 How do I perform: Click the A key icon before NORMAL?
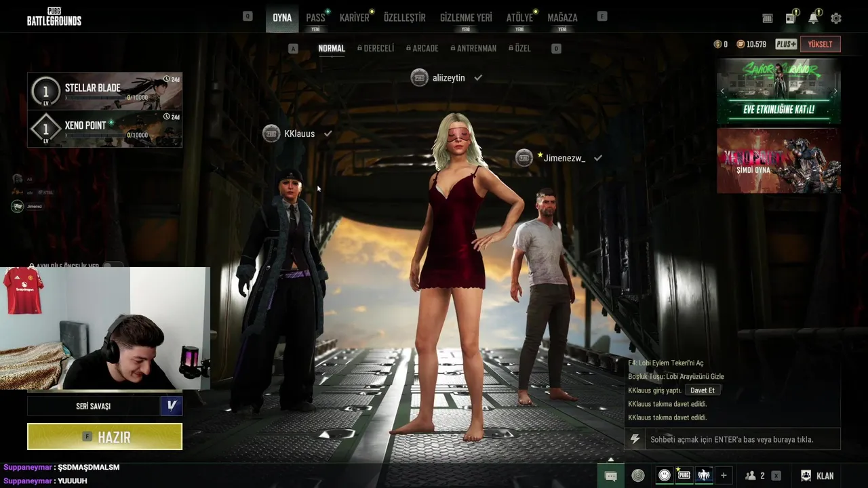(x=293, y=48)
